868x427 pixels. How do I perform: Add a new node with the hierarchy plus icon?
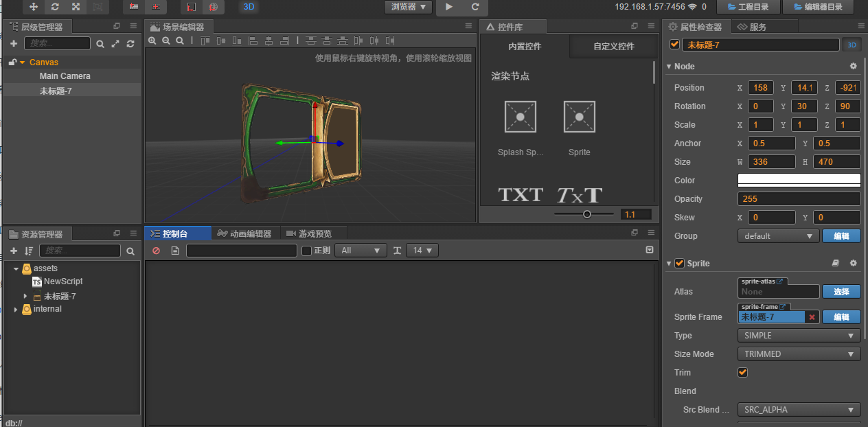pos(13,43)
